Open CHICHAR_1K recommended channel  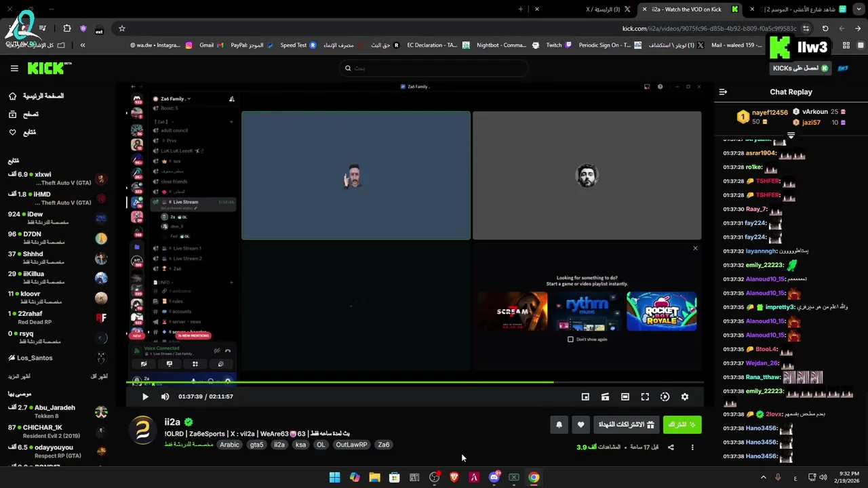click(x=58, y=432)
